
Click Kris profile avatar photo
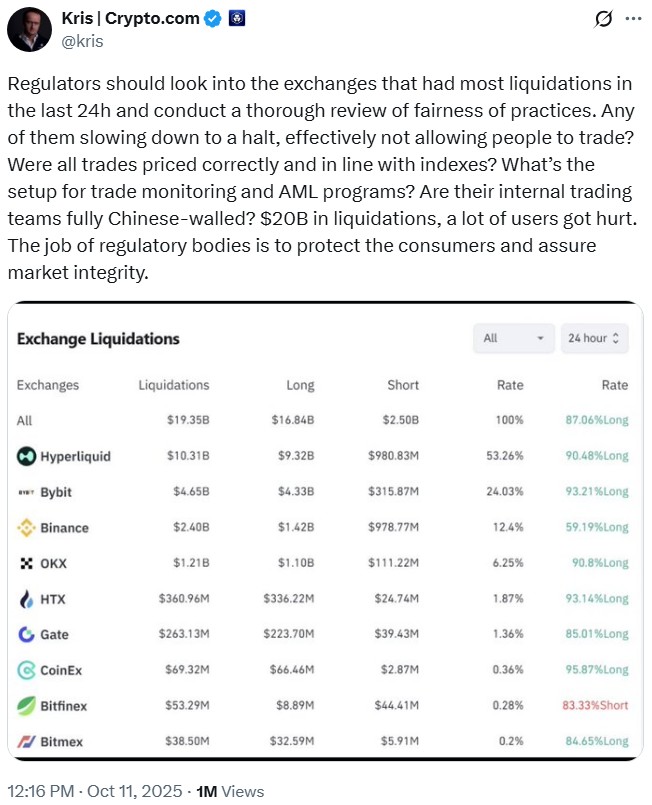30,30
